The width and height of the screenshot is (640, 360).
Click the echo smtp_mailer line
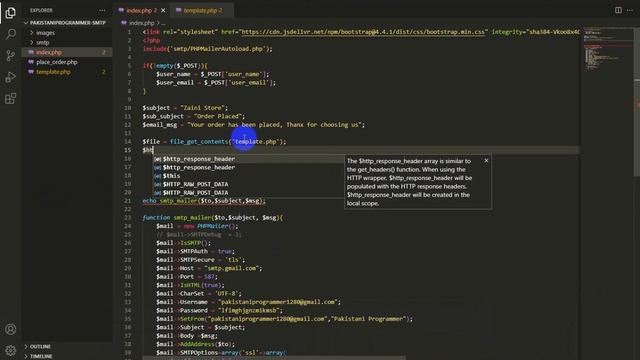click(204, 201)
